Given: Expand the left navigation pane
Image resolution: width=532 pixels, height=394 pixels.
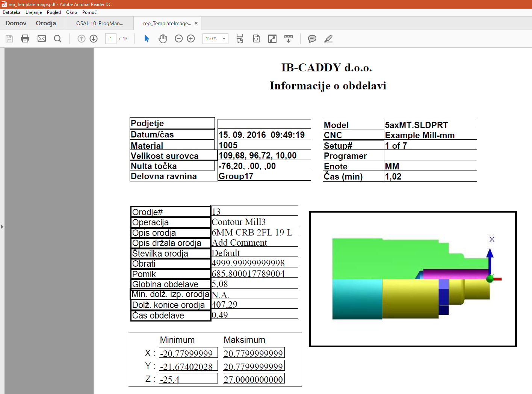Looking at the screenshot, I should click(2, 226).
